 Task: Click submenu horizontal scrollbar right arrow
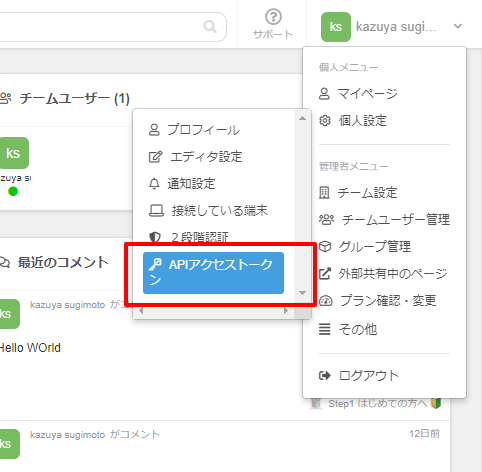[x=286, y=311]
